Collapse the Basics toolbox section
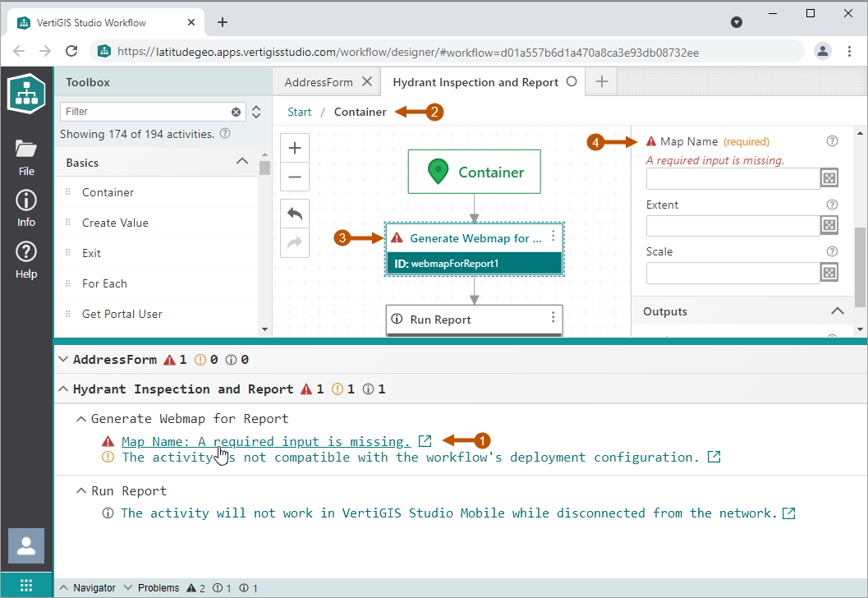 (x=242, y=162)
